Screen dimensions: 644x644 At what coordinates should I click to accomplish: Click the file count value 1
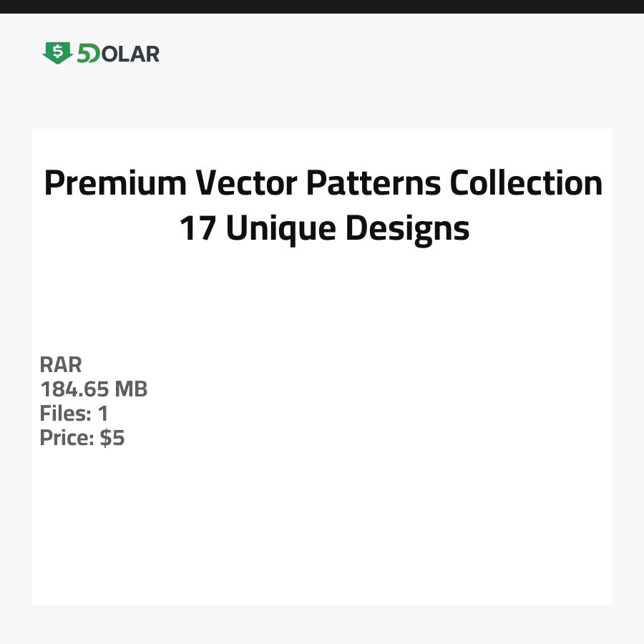point(102,414)
